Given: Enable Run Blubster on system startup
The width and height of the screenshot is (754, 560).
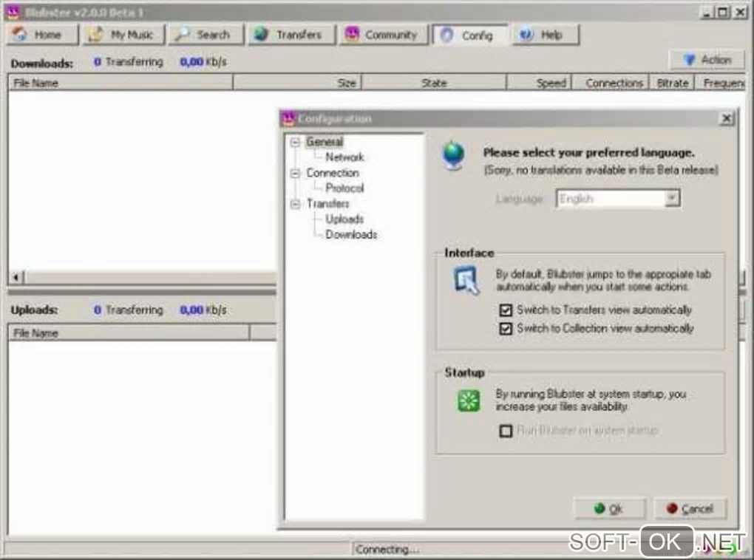Looking at the screenshot, I should 506,431.
